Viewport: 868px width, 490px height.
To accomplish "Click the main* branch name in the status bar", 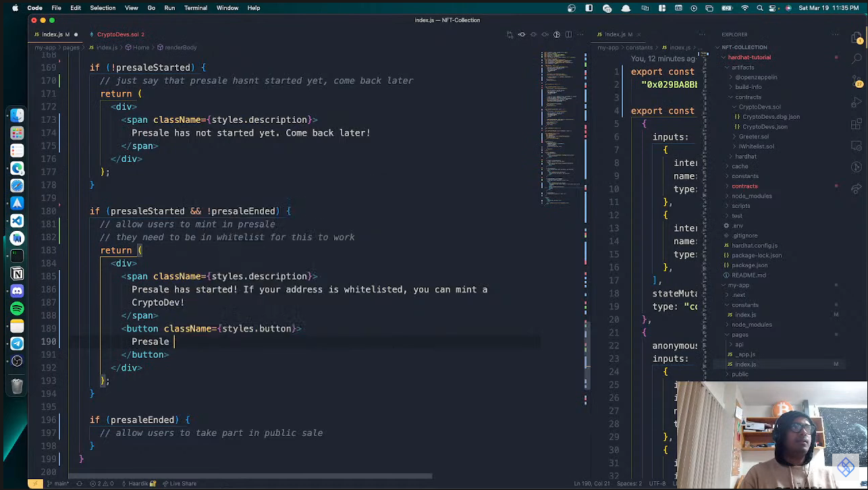I will click(x=61, y=484).
